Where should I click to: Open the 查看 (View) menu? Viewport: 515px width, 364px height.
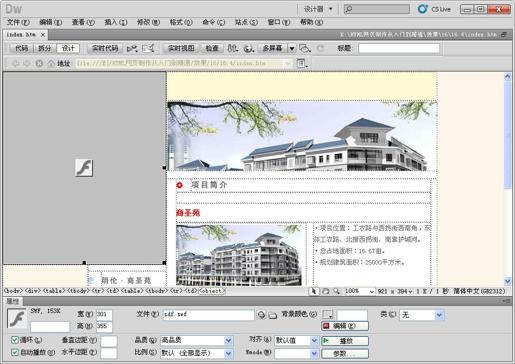point(83,22)
